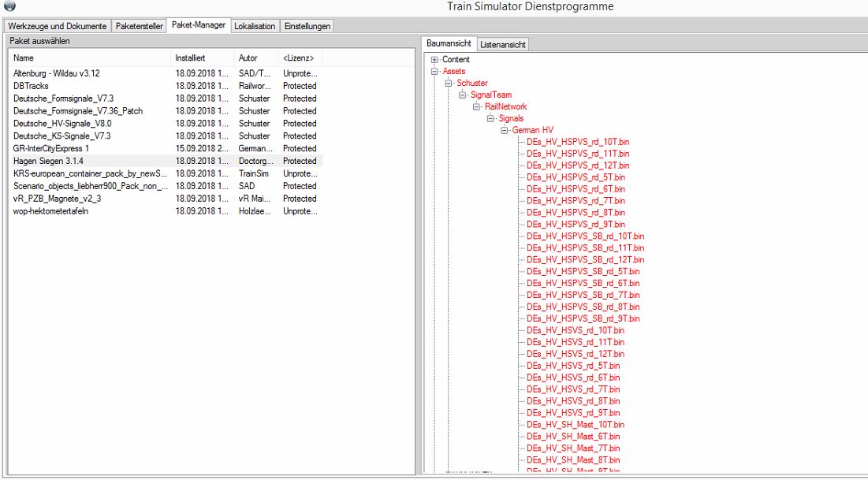Expand the Content tree node
This screenshot has width=868, height=480.
434,60
